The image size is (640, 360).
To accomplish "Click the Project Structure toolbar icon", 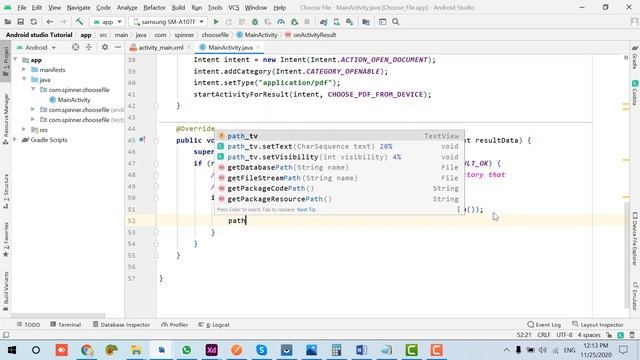I will [x=366, y=22].
